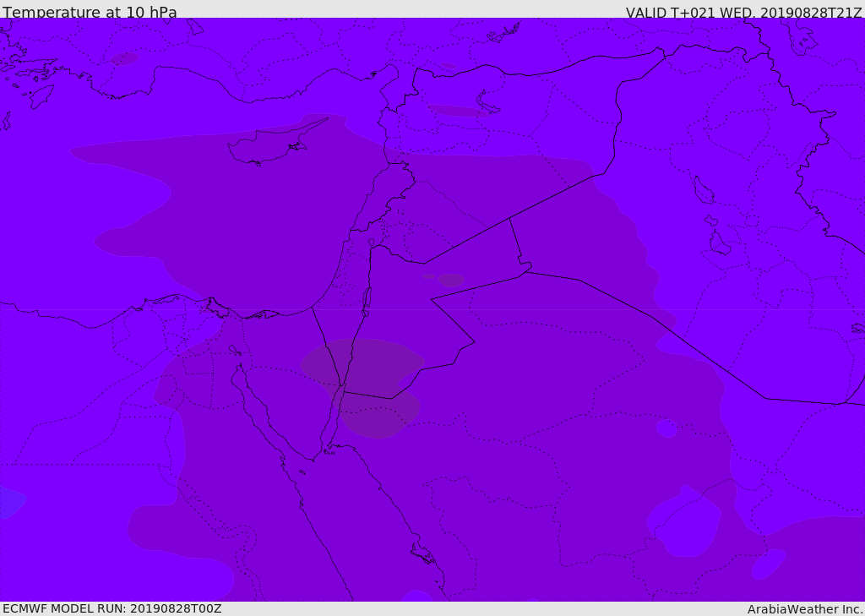The width and height of the screenshot is (865, 616).
Task: Click the 'VALID T+021 WED. 20190828T21Z' label
Action: pos(743,12)
